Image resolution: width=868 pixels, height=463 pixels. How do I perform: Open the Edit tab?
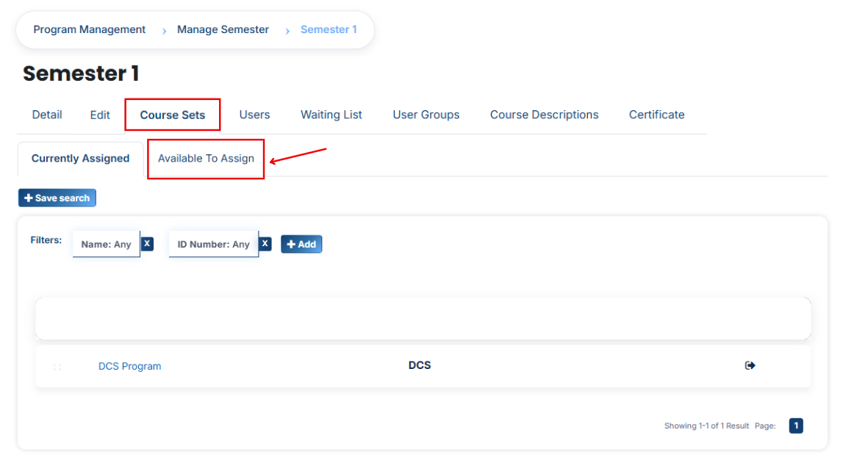[100, 115]
